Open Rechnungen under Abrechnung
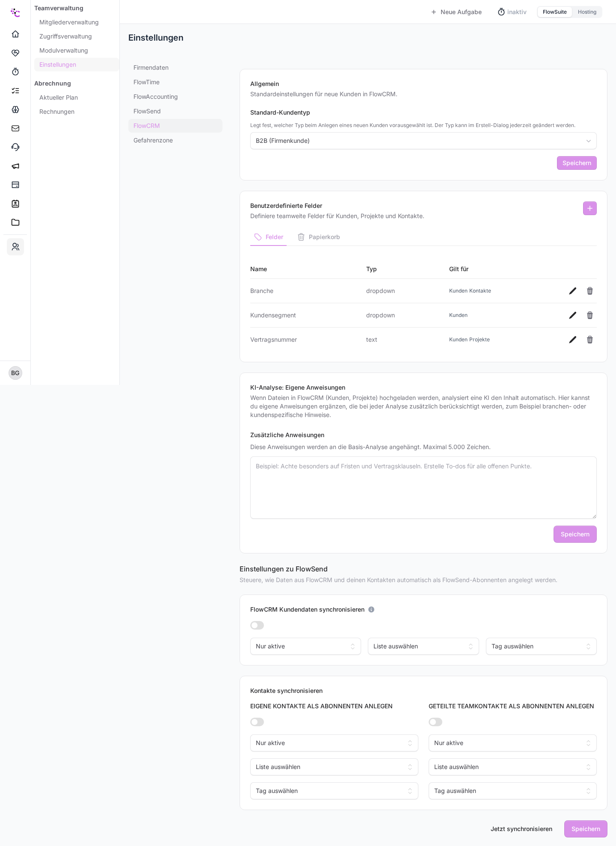The image size is (616, 846). pos(77,112)
